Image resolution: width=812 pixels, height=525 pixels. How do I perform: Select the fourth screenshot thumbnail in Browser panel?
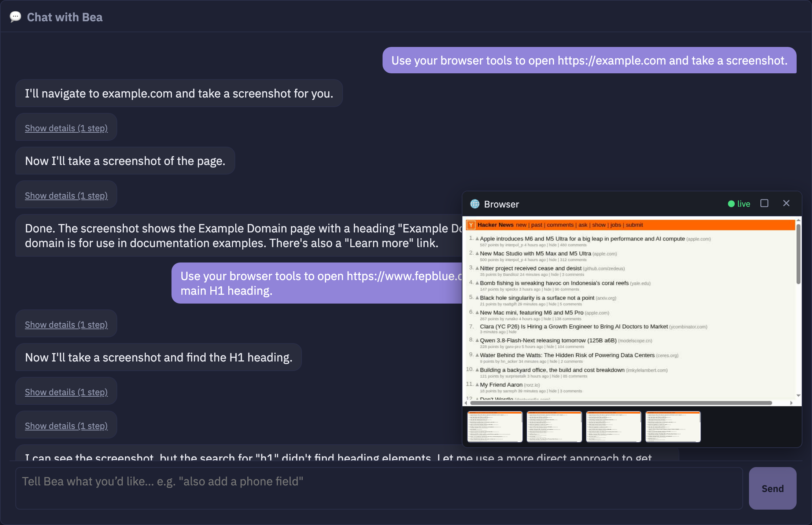(x=673, y=427)
